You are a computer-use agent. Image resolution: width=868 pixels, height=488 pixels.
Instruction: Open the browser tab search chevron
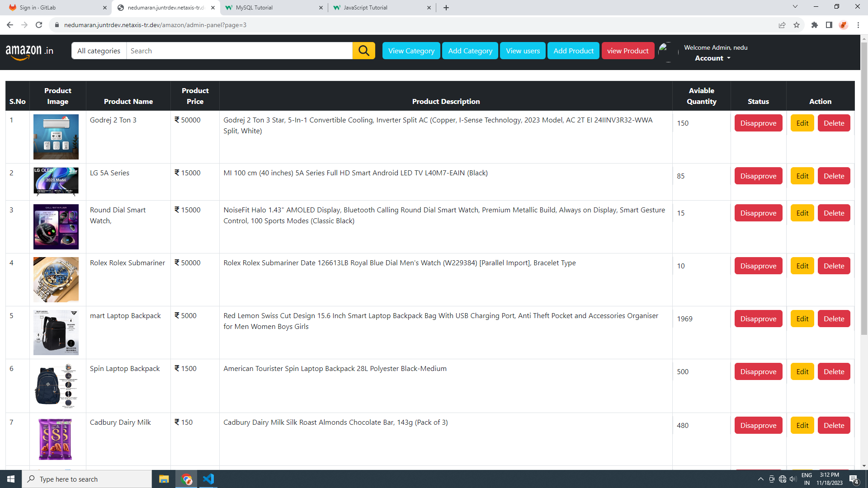tap(795, 6)
